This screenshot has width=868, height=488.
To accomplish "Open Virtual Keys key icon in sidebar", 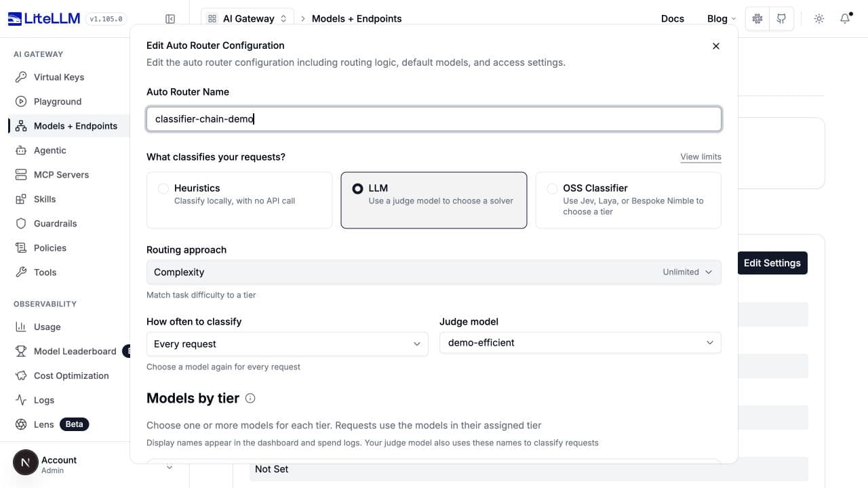I will (21, 77).
